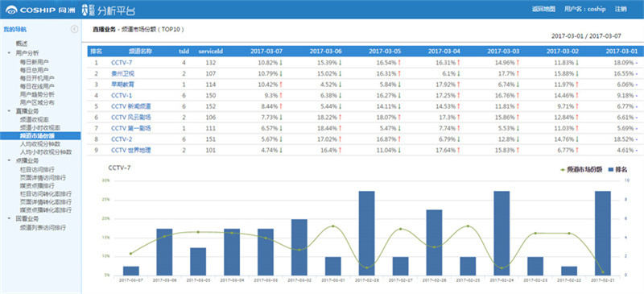Collapse the 点播业务 tree section
The height and width of the screenshot is (294, 644).
coord(9,160)
